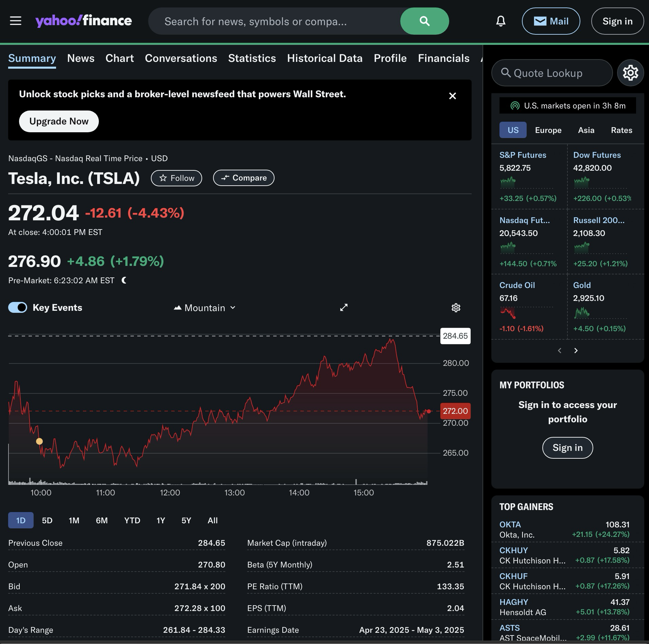Click the Compare button

[x=244, y=178]
